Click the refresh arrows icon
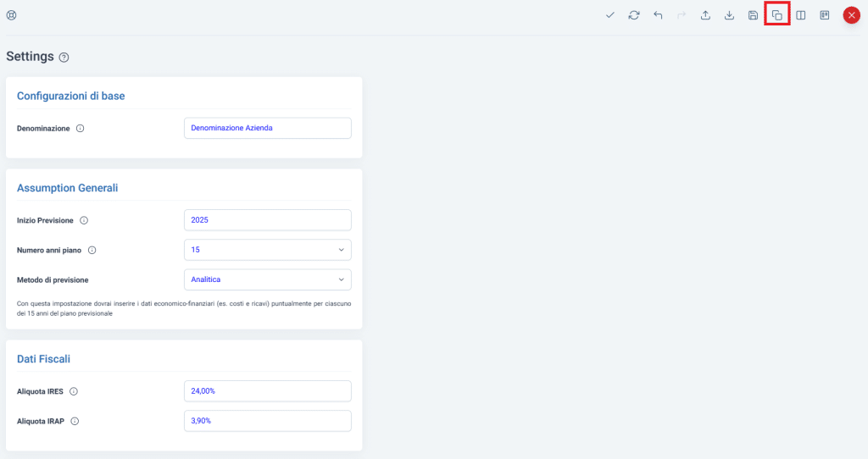 (634, 15)
